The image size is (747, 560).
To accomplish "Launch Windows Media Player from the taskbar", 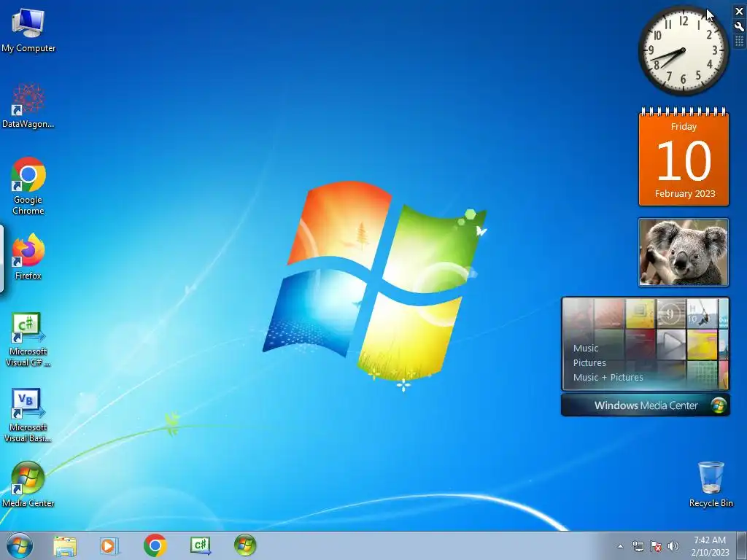I will tap(109, 545).
